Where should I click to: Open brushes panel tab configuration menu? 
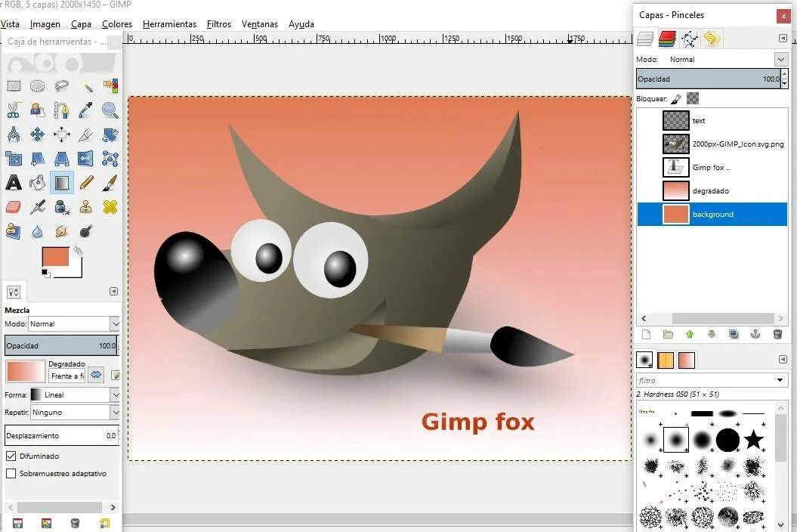click(783, 359)
